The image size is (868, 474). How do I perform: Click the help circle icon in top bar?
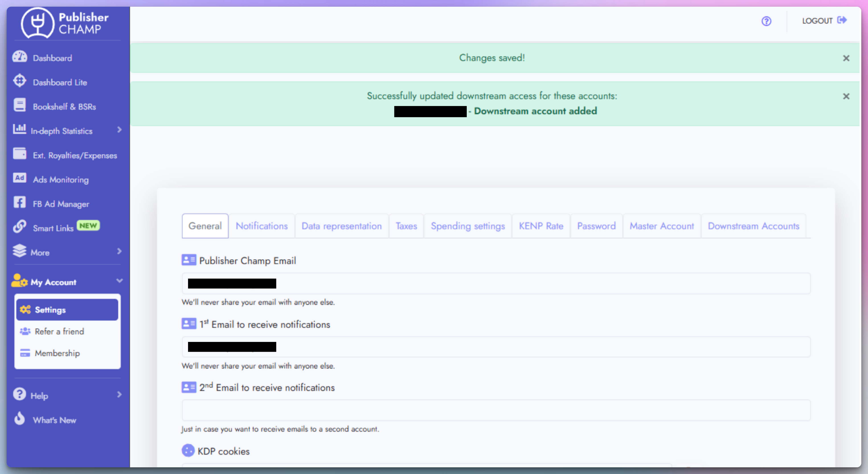(767, 21)
